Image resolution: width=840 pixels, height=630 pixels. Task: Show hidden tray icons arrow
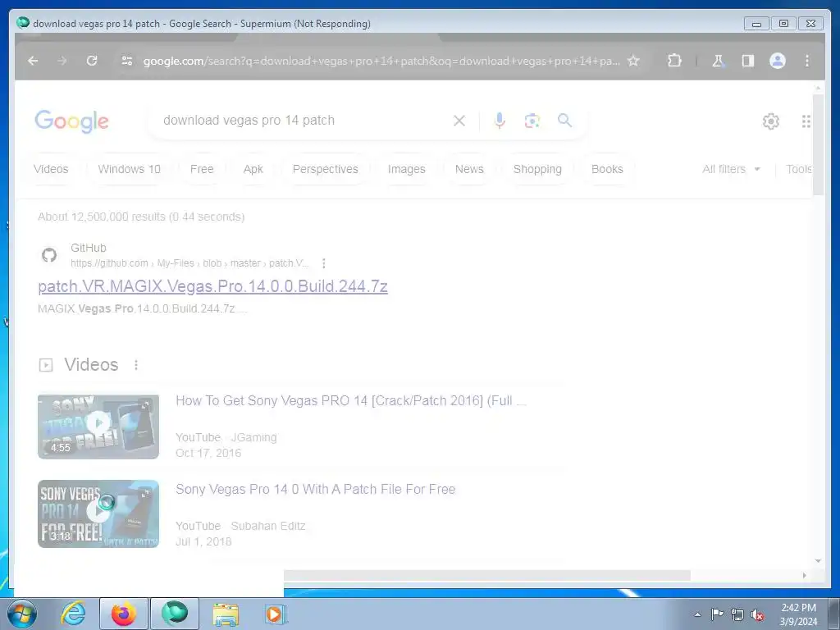697,614
